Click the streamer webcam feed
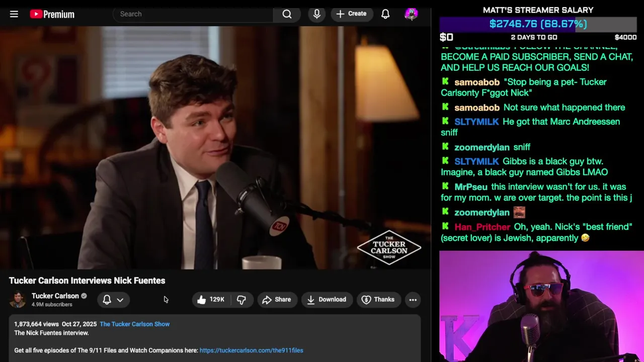This screenshot has width=644, height=362. coord(541,306)
